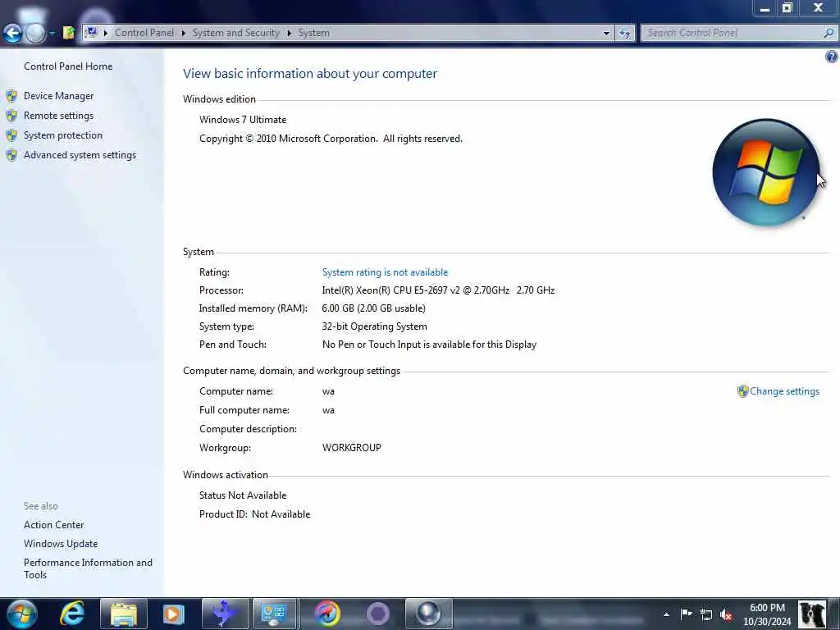Select System and Security breadcrumb
The image size is (840, 630).
[x=235, y=33]
